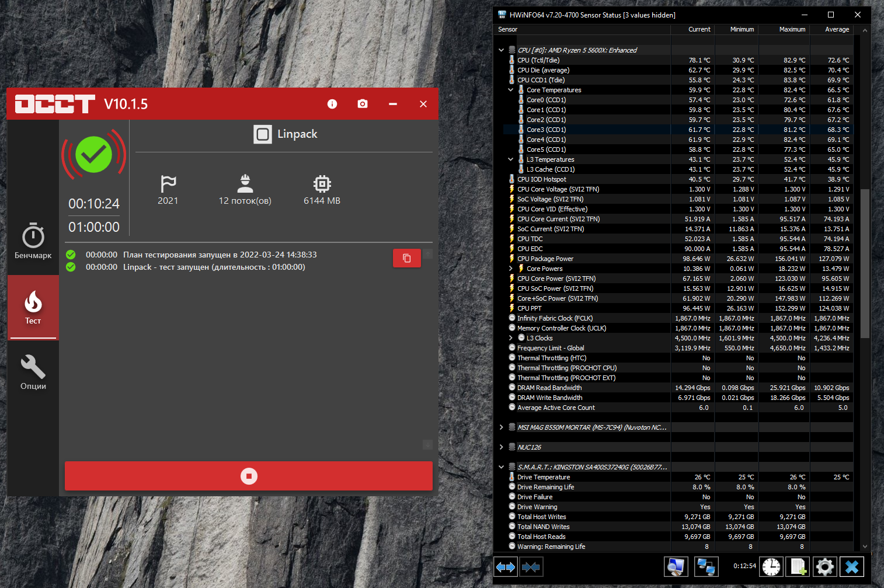The height and width of the screenshot is (588, 884).
Task: Stop the running Linpack test
Action: (249, 476)
